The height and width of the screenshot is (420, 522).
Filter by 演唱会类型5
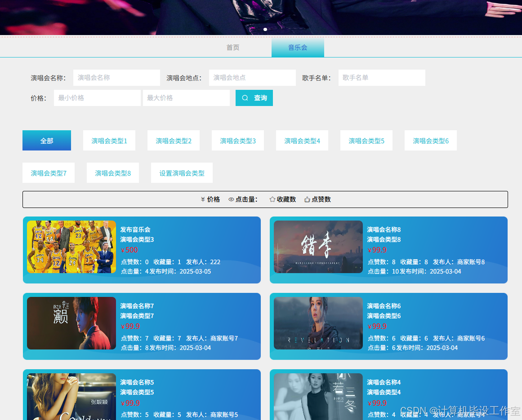[x=366, y=140]
